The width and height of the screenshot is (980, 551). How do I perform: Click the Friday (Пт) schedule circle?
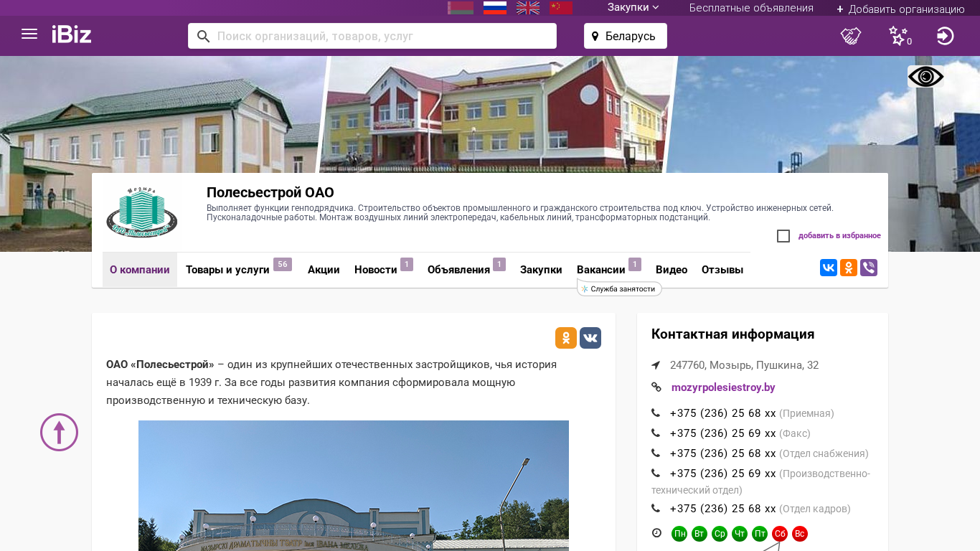760,534
